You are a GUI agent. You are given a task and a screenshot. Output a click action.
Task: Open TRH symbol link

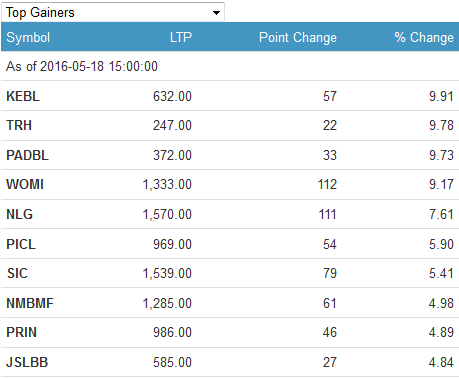[19, 125]
